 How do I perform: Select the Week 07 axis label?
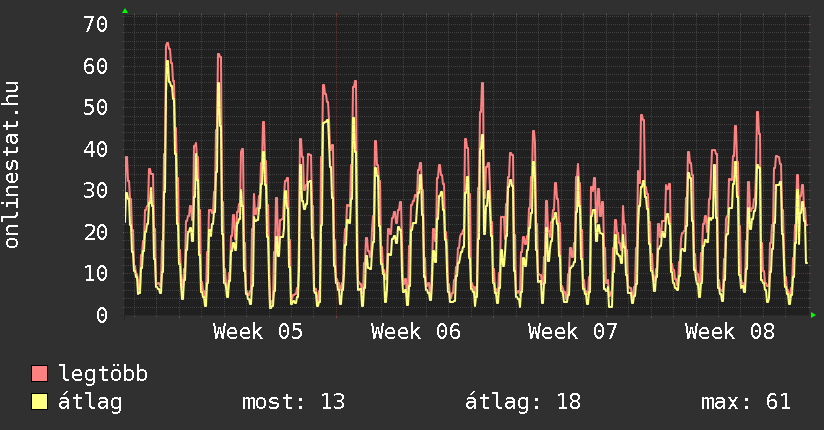click(x=573, y=332)
